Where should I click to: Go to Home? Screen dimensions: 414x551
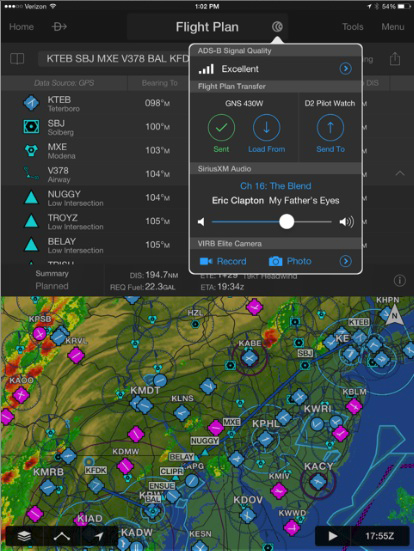tap(21, 27)
